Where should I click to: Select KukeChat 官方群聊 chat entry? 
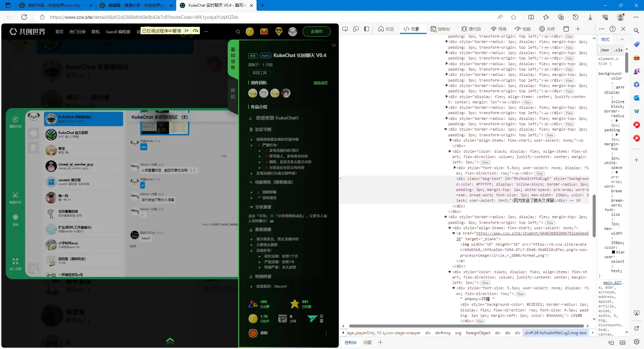pyautogui.click(x=84, y=135)
